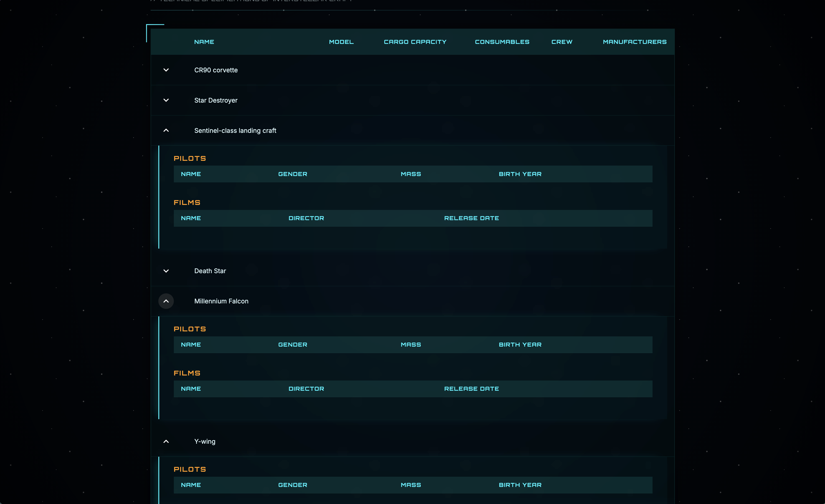Click Birth Year header in Sentinel-class pilots table

point(520,174)
